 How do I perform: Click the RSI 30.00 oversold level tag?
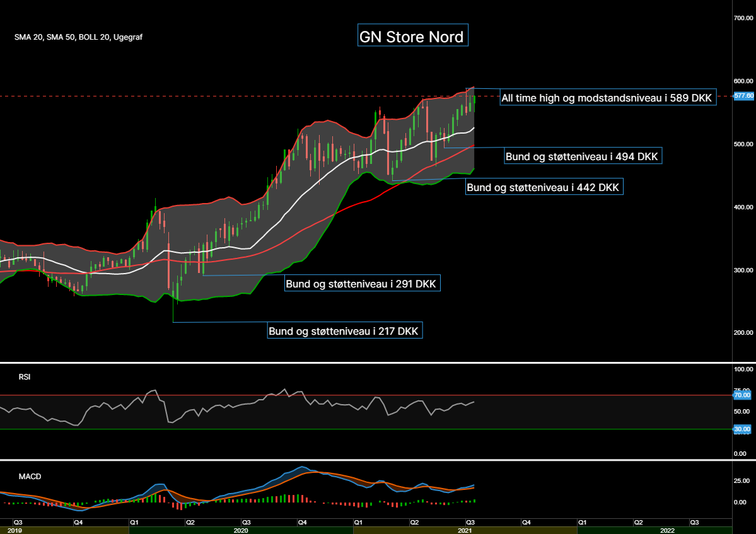click(742, 429)
